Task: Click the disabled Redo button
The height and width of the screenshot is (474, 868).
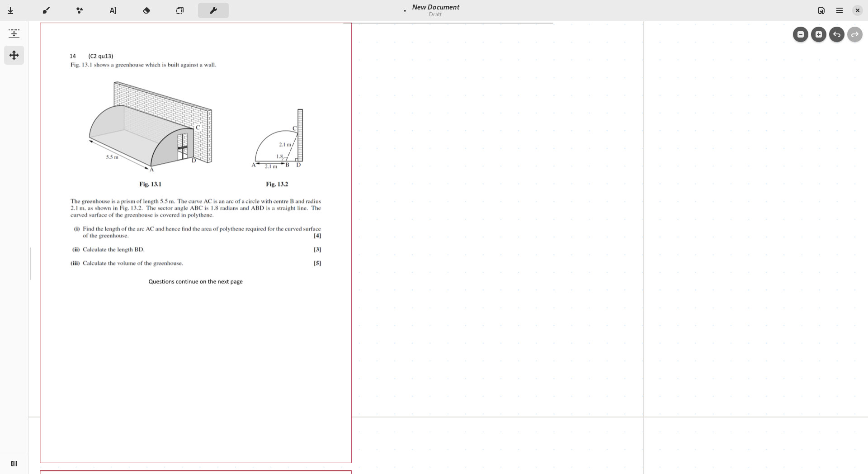Action: coord(855,34)
